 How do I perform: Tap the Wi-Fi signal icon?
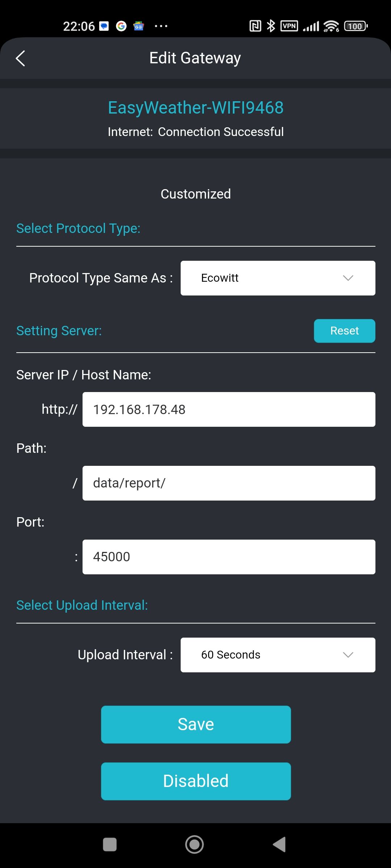tap(331, 26)
